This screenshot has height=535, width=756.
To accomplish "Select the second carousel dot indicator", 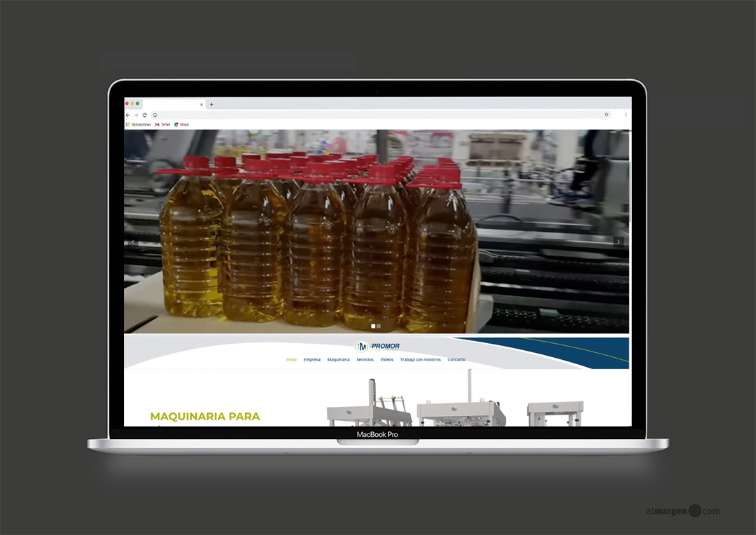I will click(x=379, y=326).
